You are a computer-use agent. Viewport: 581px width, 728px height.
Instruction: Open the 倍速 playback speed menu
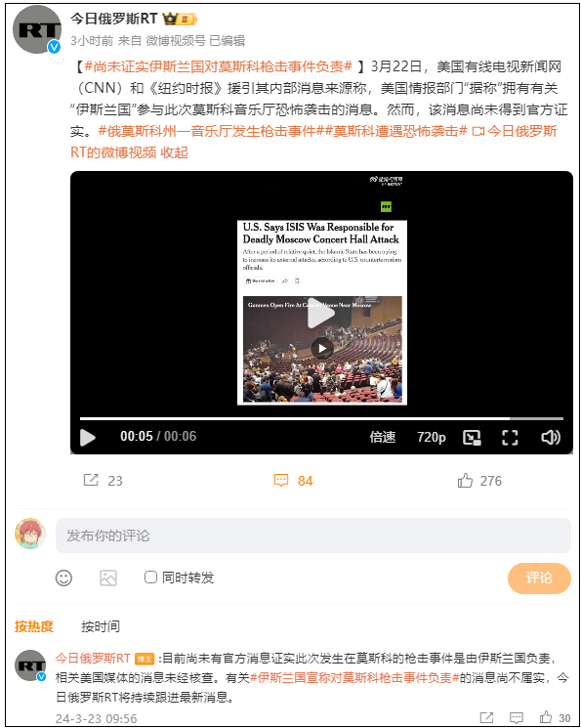383,437
